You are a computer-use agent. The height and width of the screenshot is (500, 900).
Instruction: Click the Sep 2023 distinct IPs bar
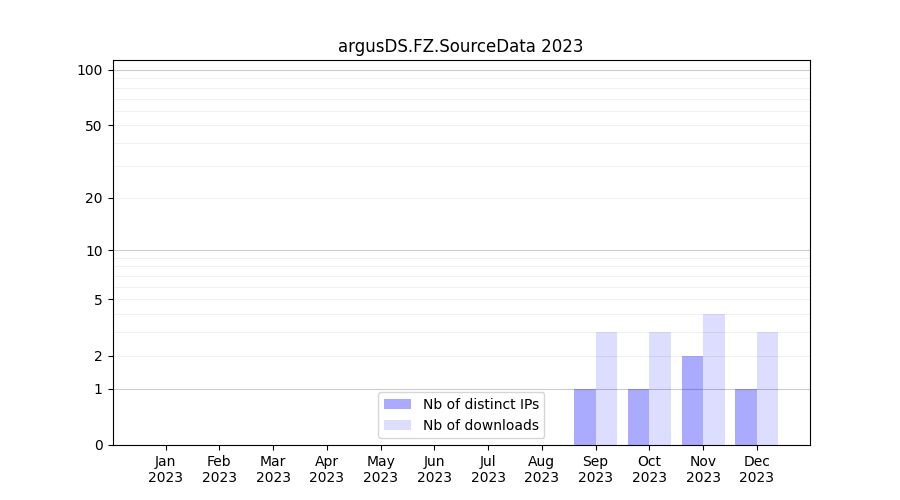point(585,417)
